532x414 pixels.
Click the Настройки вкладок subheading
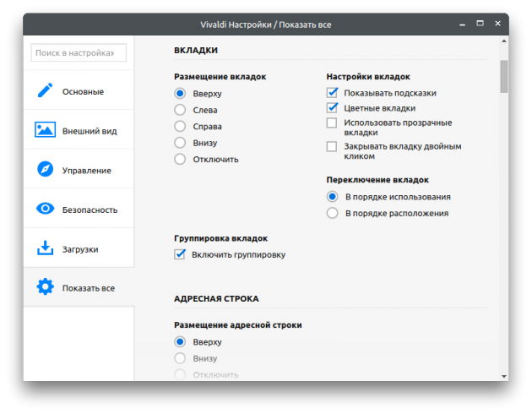pos(368,77)
